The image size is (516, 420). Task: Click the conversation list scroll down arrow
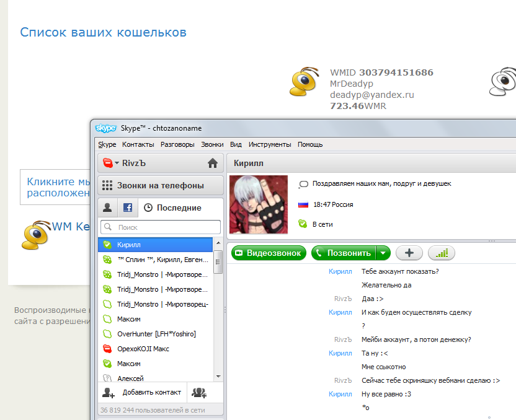coord(218,377)
